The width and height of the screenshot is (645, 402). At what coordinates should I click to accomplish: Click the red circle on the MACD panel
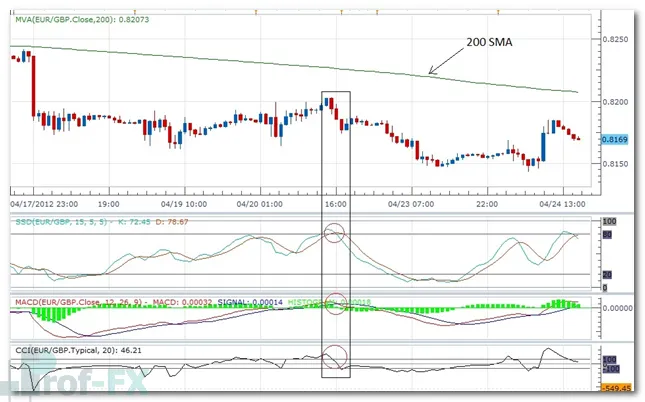[336, 303]
